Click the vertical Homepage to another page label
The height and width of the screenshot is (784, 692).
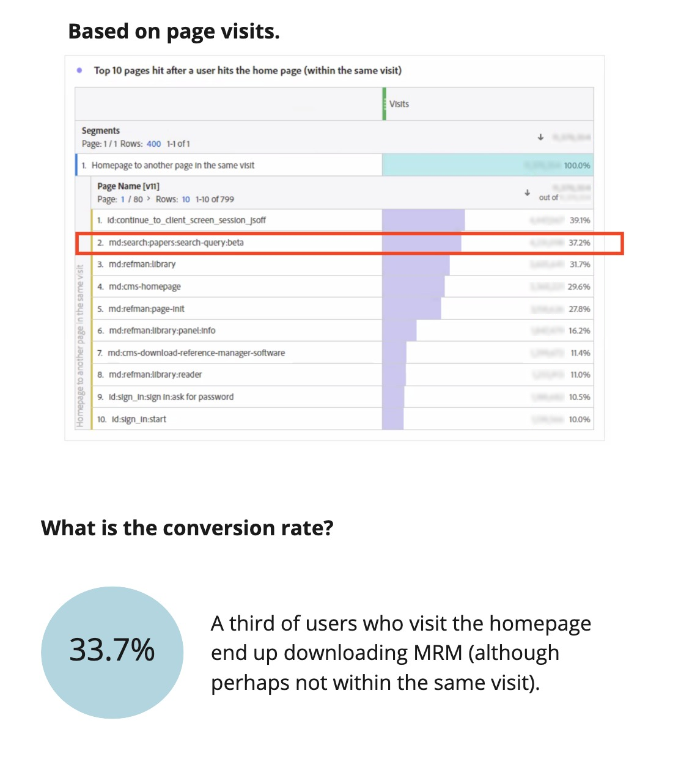tap(79, 346)
